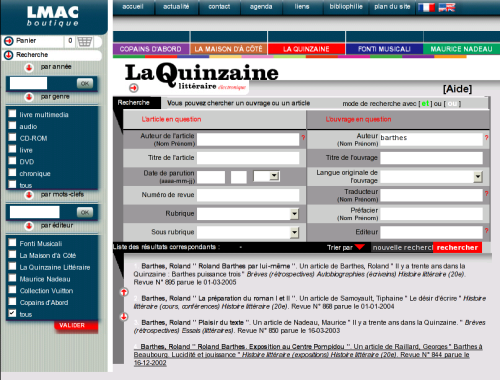Check the Fonti Musicali publisher checkbox
Image resolution: width=500 pixels, height=380 pixels.
pos(12,242)
